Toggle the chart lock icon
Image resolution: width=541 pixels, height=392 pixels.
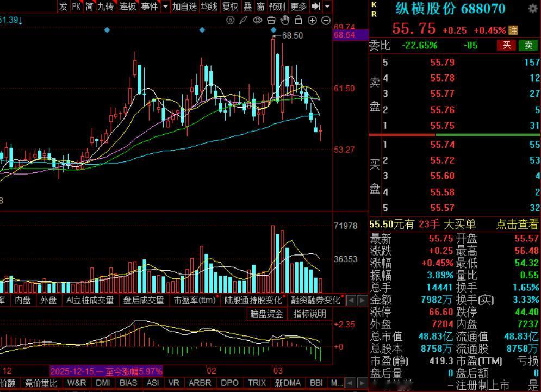[298, 20]
